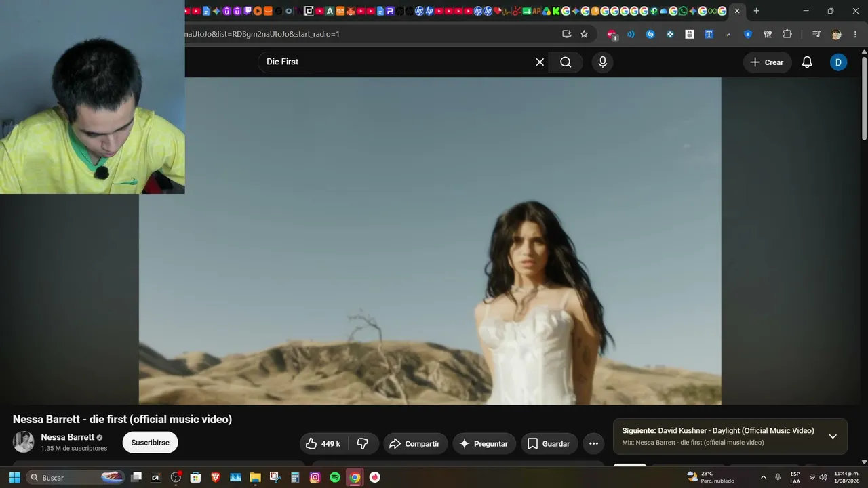Show hidden system tray icons
The width and height of the screenshot is (868, 488).
(763, 477)
